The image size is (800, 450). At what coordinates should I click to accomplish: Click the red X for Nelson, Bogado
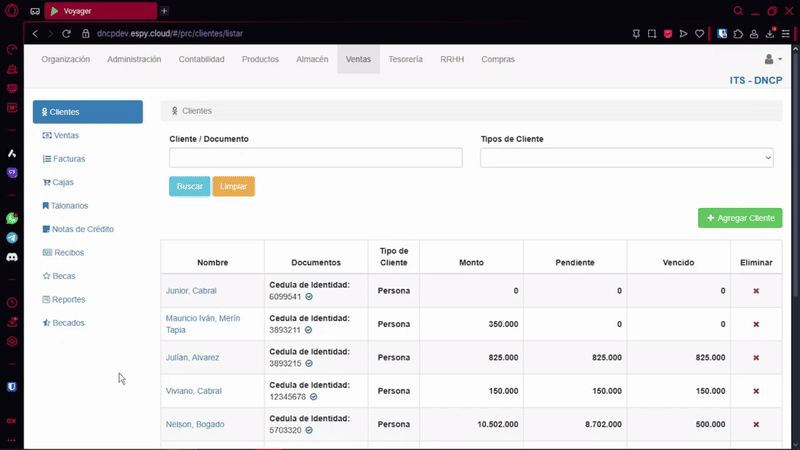pos(756,425)
